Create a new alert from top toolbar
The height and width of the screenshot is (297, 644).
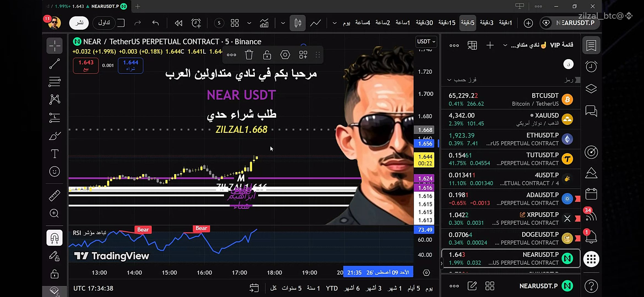[196, 23]
